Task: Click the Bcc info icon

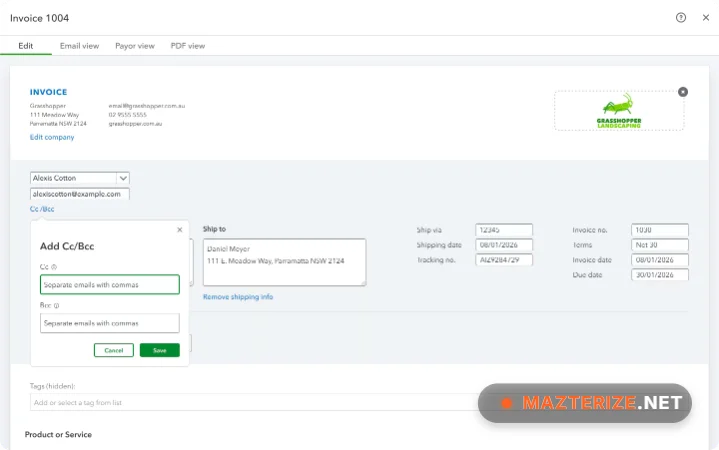Action: pyautogui.click(x=56, y=305)
